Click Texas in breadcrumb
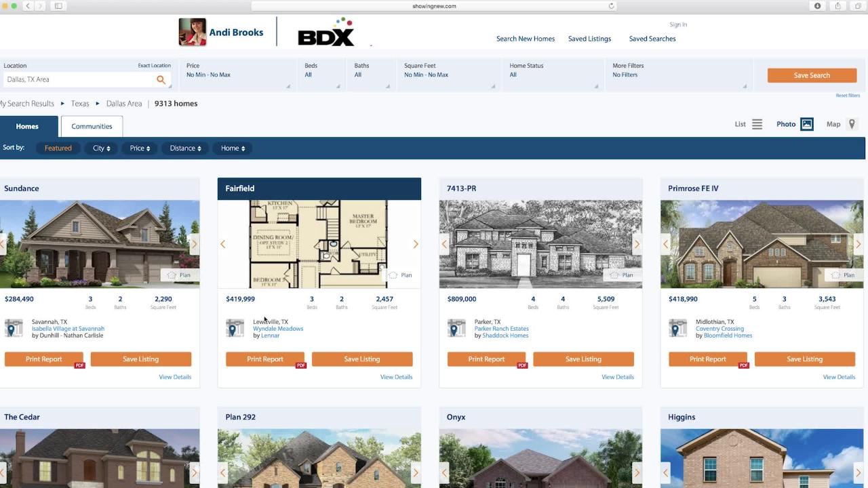Screen dimensions: 868x488 (80, 104)
